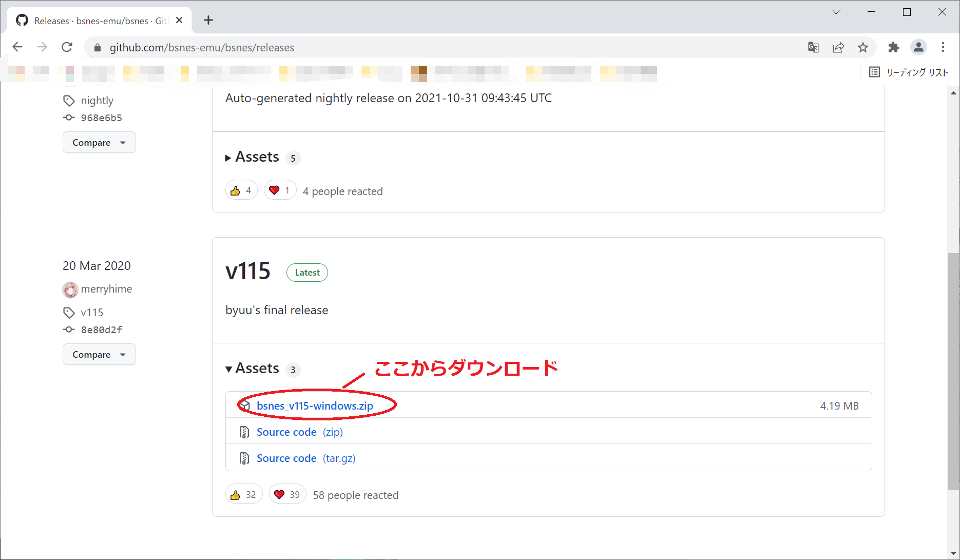Click the share page icon
The height and width of the screenshot is (560, 960).
click(838, 47)
